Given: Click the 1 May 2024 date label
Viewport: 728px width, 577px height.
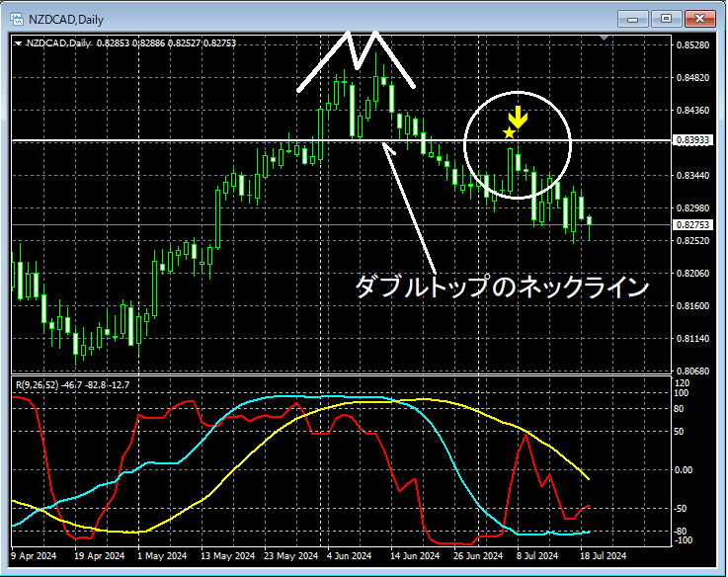Looking at the screenshot, I should (x=162, y=555).
